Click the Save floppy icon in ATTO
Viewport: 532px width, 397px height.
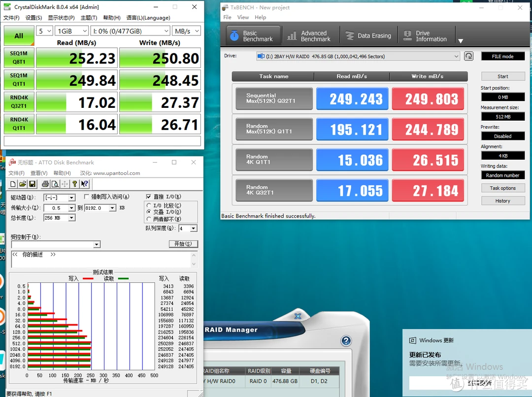point(32,184)
